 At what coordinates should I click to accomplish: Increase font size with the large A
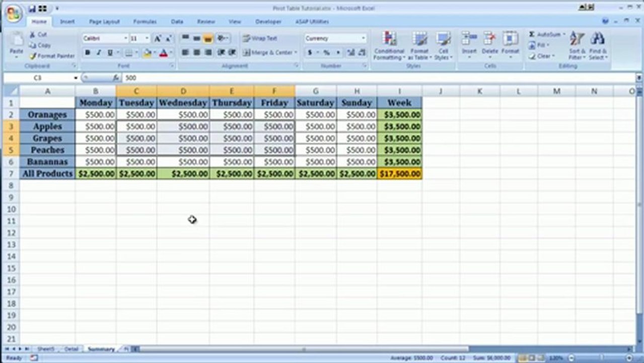point(158,38)
